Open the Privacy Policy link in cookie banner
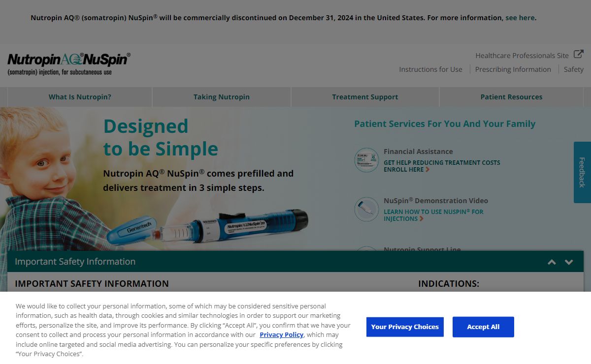 pyautogui.click(x=281, y=334)
